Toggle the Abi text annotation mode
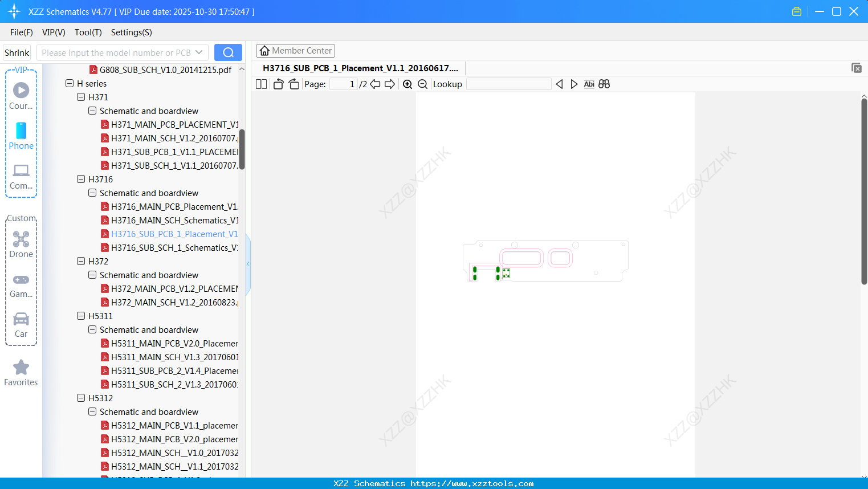Image resolution: width=868 pixels, height=489 pixels. coord(589,84)
